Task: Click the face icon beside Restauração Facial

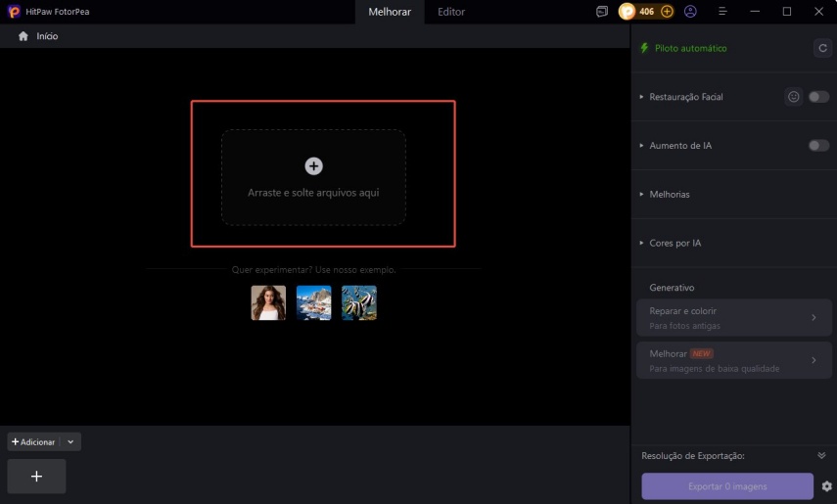Action: pyautogui.click(x=794, y=97)
